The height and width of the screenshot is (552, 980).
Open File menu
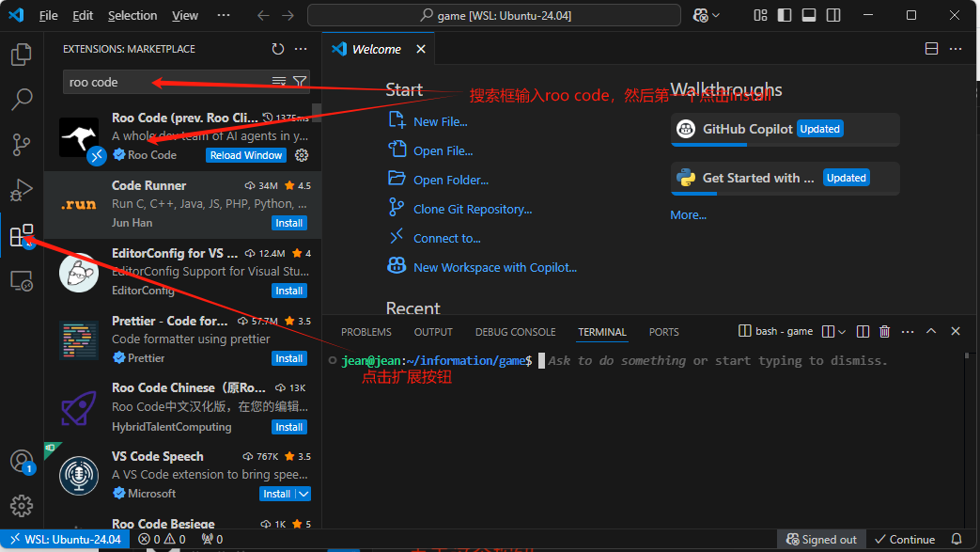[48, 16]
